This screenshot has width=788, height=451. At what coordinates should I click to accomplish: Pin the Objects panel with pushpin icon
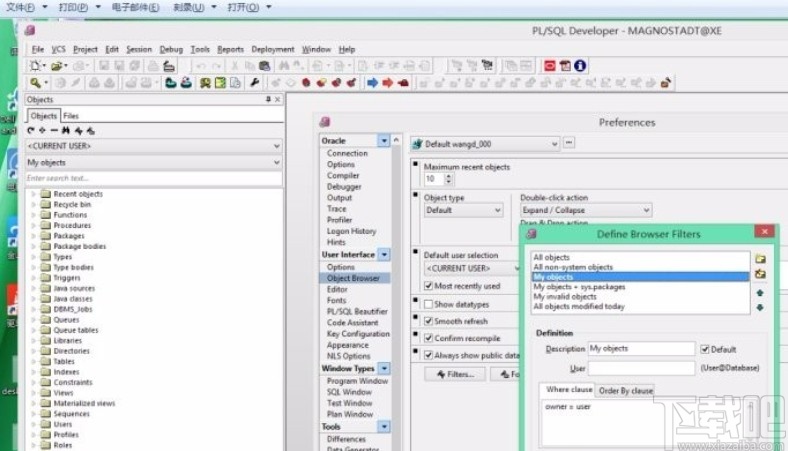268,100
